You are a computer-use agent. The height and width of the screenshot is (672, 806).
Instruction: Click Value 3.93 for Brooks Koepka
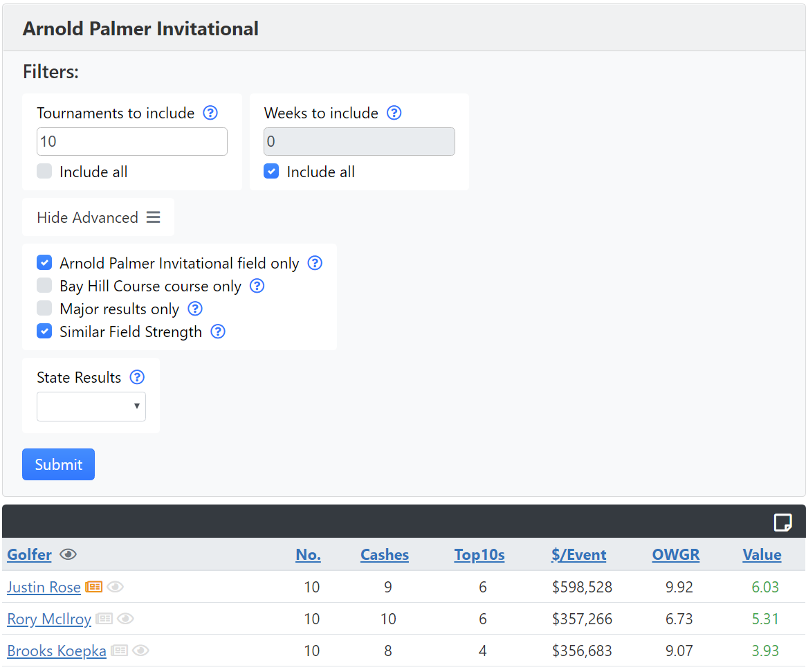pyautogui.click(x=765, y=651)
